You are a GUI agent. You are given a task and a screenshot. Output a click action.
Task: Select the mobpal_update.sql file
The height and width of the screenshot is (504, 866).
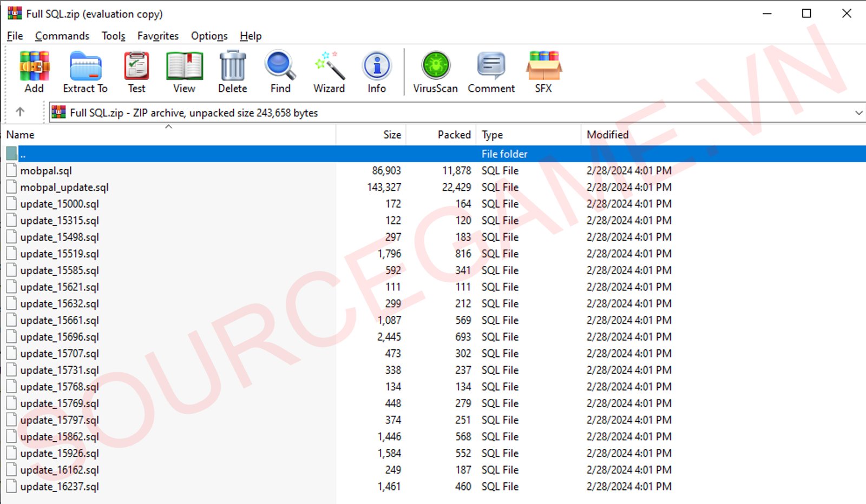[64, 187]
